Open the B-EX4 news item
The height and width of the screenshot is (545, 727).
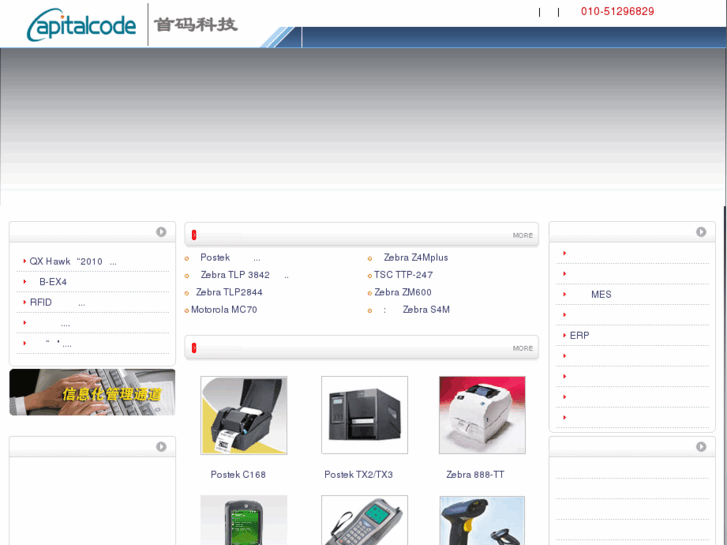coord(53,282)
